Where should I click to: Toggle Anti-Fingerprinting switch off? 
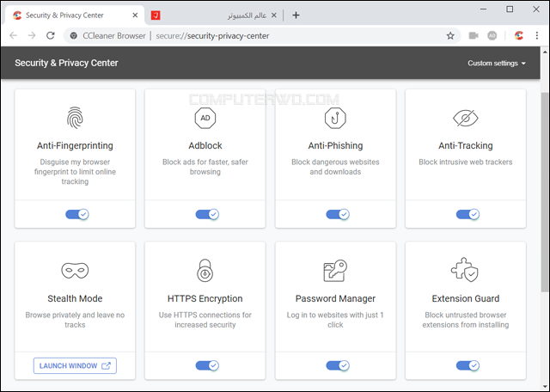(77, 214)
